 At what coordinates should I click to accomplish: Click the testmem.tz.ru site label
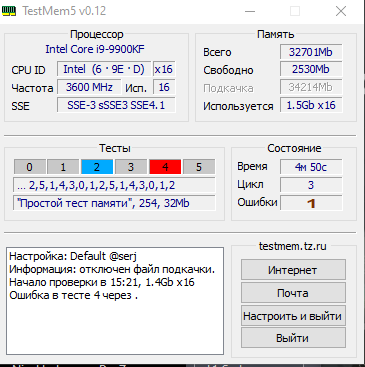[x=293, y=246]
